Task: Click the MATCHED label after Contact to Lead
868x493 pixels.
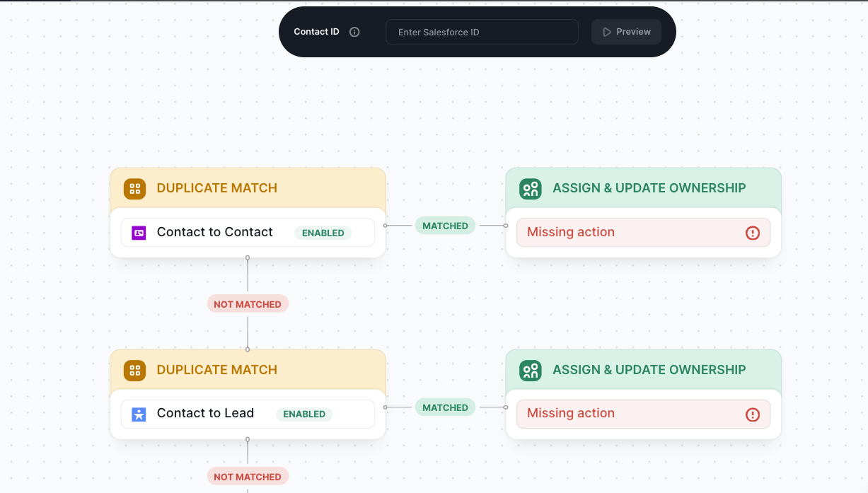Action: [445, 407]
